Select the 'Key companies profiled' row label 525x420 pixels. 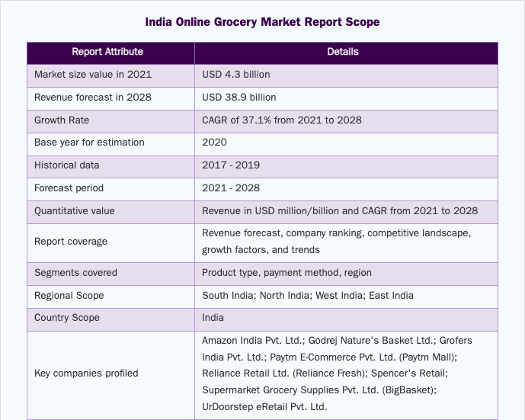(86, 374)
